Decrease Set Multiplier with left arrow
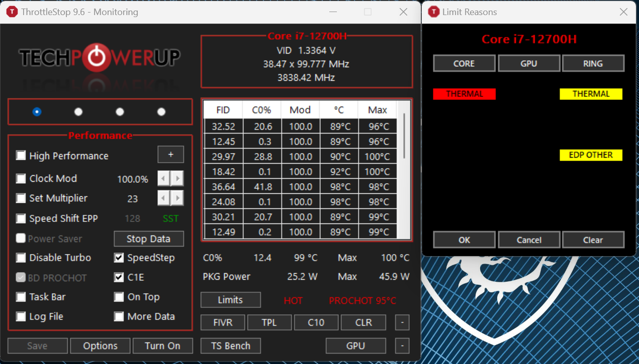Viewport: 639px width, 364px height. 164,198
